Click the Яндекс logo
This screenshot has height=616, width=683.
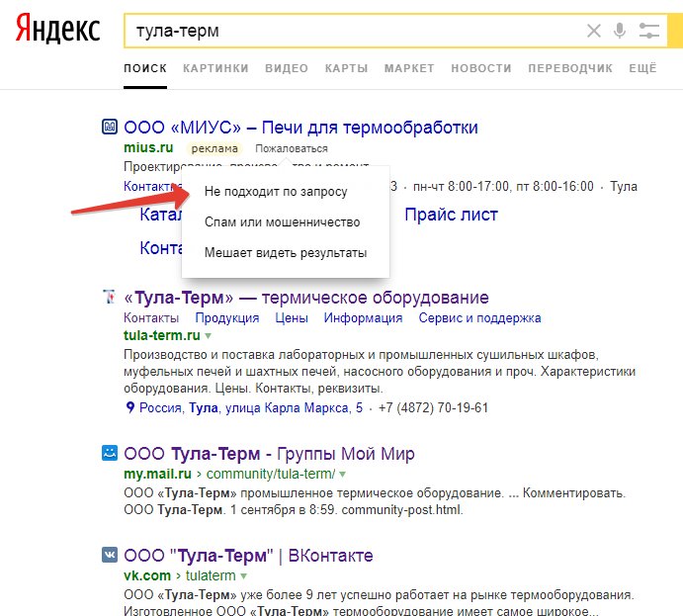tap(58, 29)
